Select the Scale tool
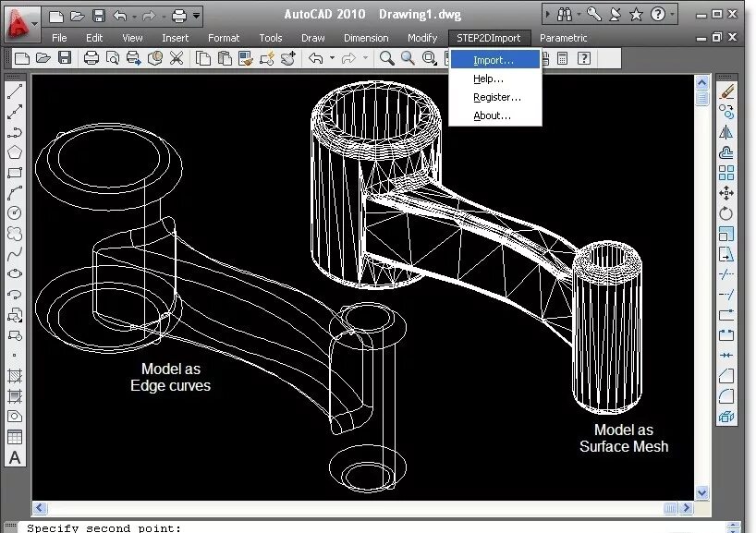Viewport: 756px width, 533px height. (726, 234)
